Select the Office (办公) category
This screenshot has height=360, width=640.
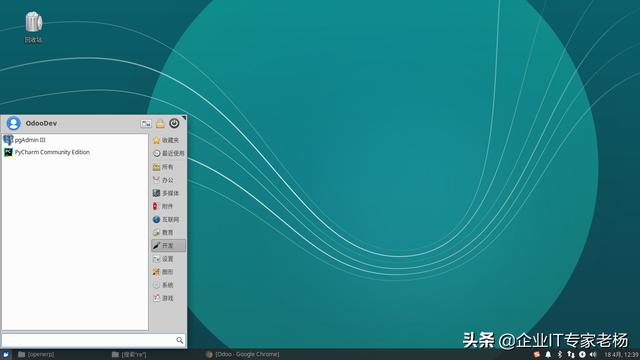click(168, 180)
